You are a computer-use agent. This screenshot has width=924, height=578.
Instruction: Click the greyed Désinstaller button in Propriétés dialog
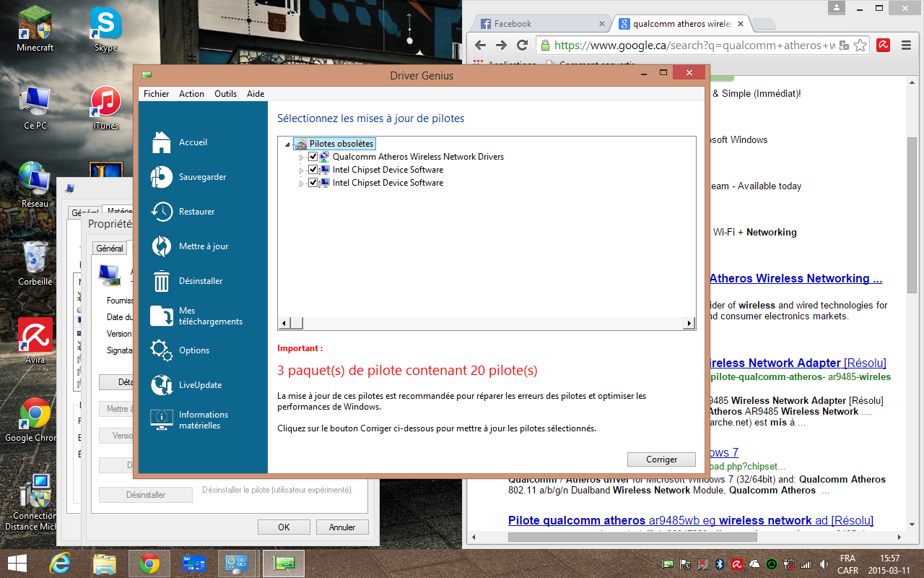point(146,495)
